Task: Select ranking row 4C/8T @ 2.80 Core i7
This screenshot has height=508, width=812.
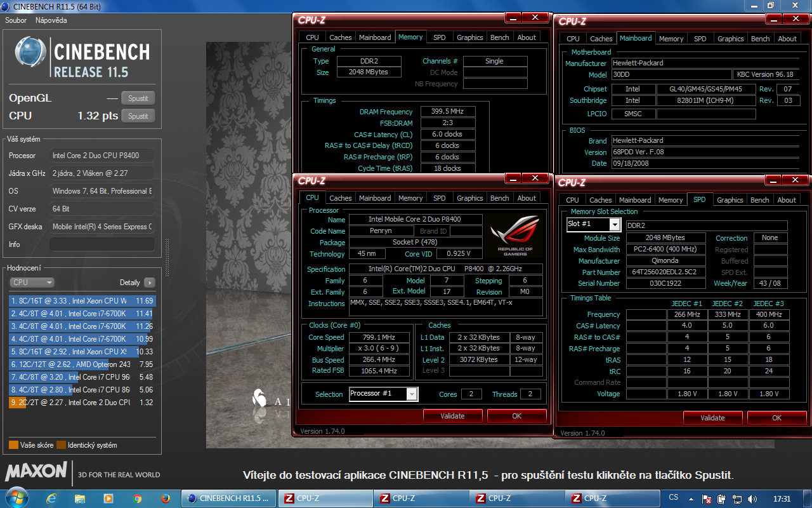Action: [x=82, y=390]
